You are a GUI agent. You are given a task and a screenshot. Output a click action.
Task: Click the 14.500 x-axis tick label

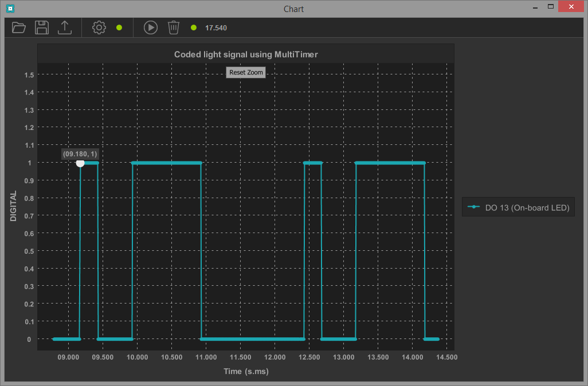click(446, 357)
